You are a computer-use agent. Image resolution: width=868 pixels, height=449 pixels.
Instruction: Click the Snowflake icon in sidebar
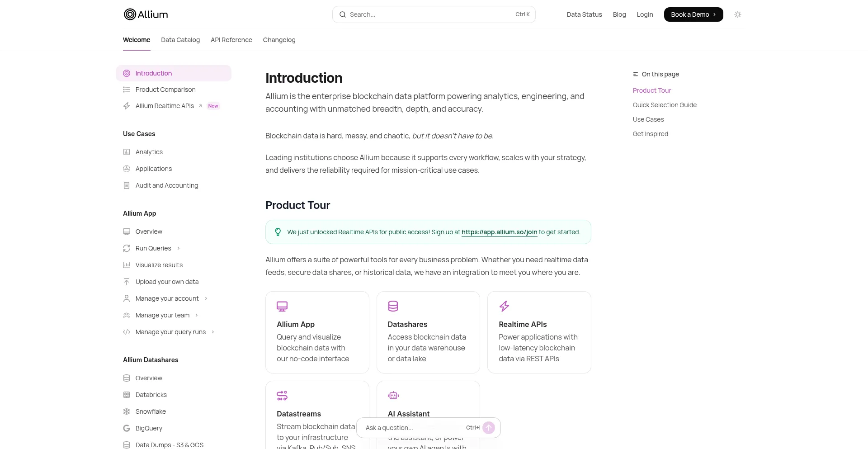(x=127, y=411)
